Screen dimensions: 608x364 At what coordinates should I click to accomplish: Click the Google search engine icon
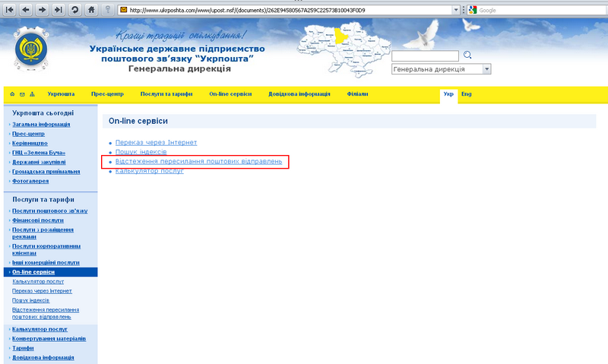(x=472, y=10)
